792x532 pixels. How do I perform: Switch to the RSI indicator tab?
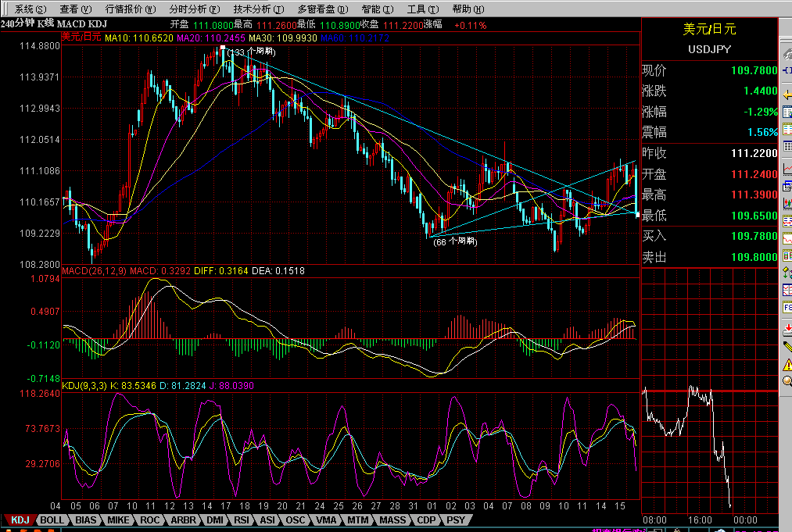coord(241,520)
